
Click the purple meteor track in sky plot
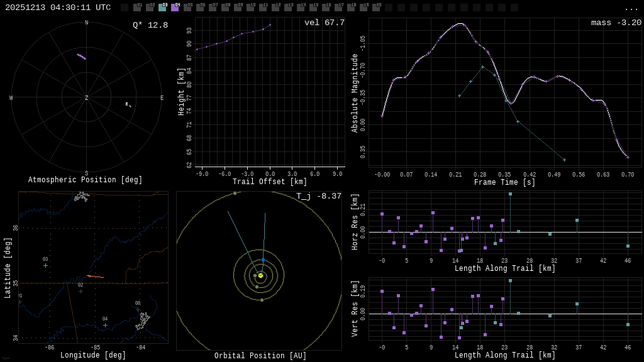pyautogui.click(x=81, y=57)
